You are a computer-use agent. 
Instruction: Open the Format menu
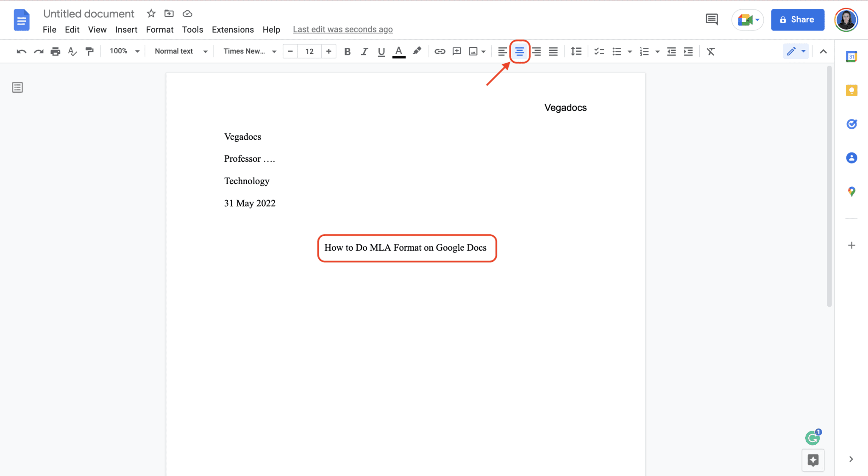(x=159, y=29)
